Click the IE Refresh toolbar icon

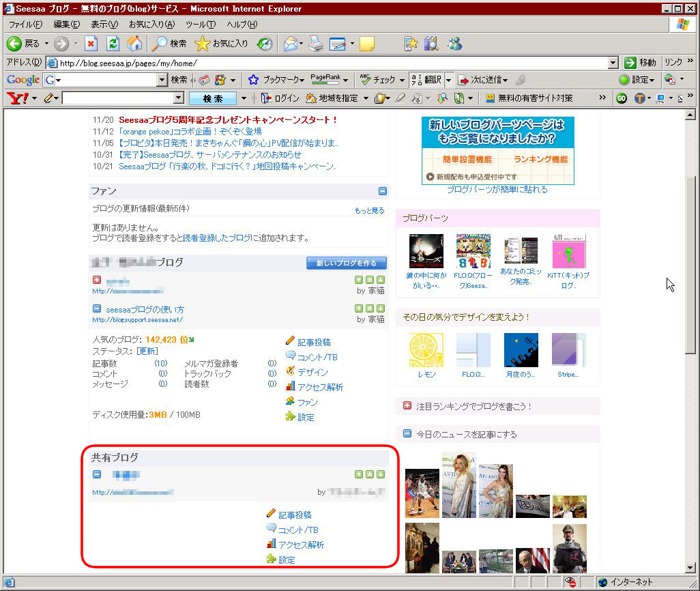[113, 44]
